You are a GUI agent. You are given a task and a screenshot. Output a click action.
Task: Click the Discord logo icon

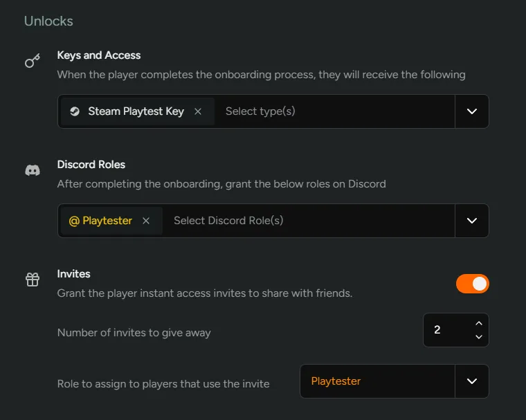(x=33, y=170)
